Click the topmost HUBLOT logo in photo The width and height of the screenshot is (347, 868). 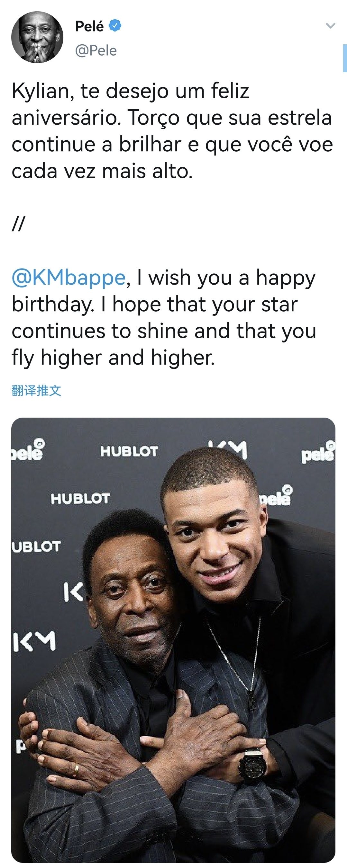pos(129,451)
